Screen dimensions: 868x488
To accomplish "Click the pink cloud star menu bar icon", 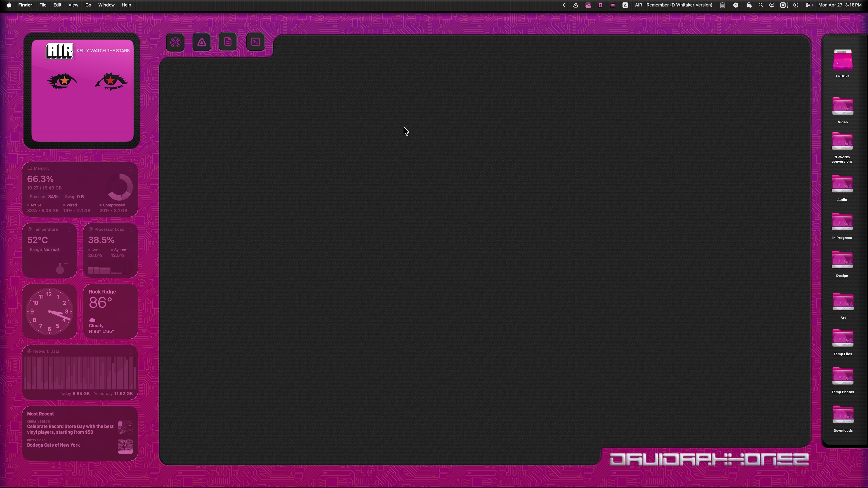I will 588,5.
